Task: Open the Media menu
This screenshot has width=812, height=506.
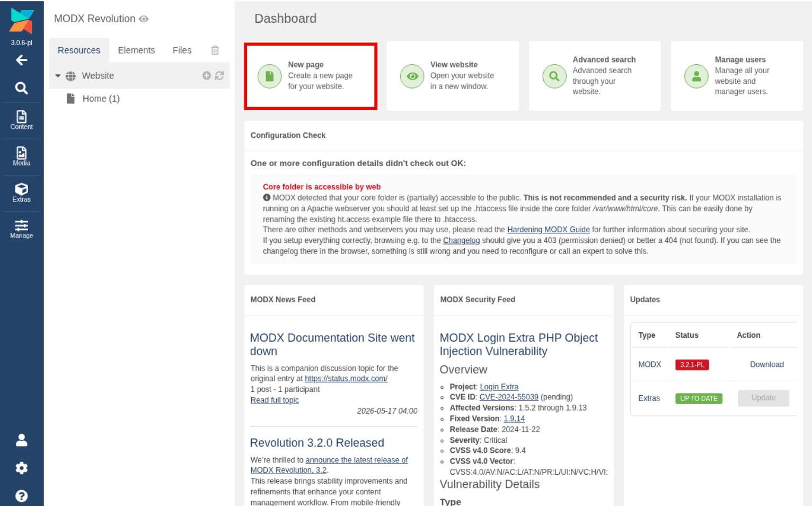Action: tap(22, 156)
